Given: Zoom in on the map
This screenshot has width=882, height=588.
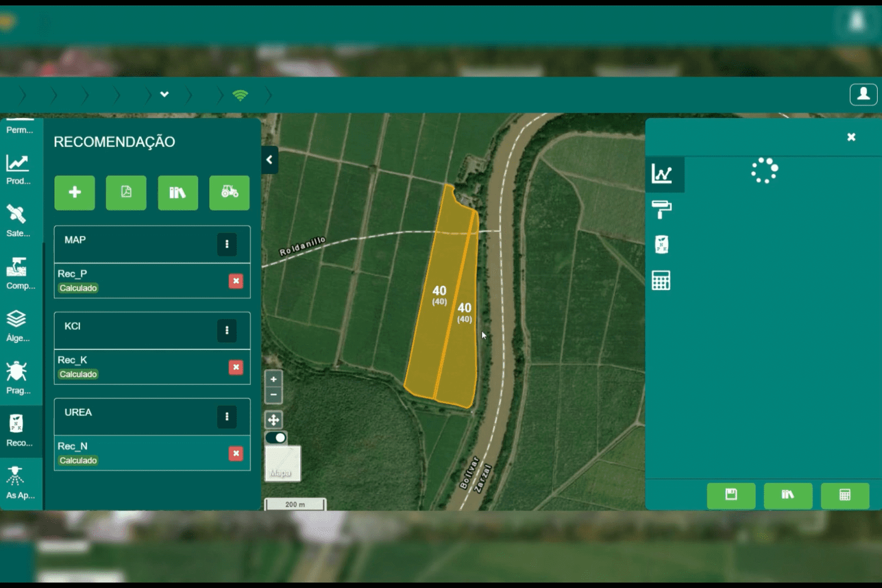Looking at the screenshot, I should tap(273, 379).
